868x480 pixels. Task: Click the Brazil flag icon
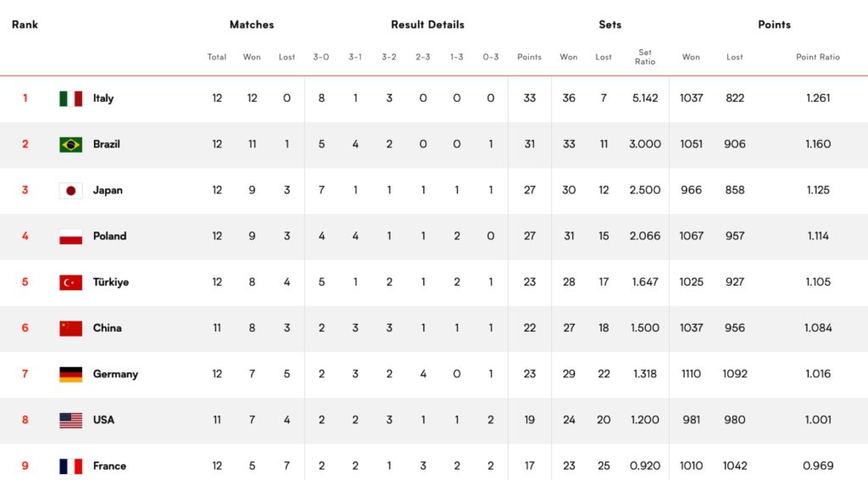[71, 144]
